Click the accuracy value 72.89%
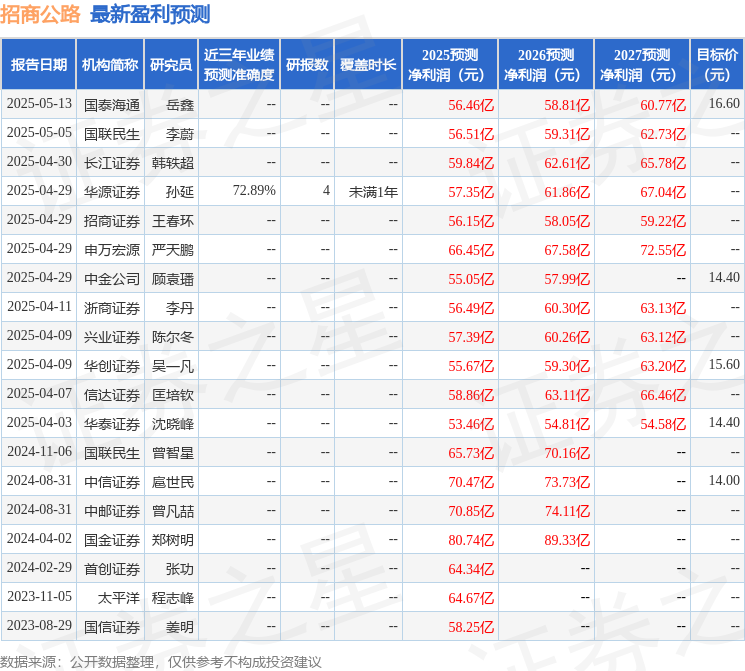Viewport: 745px width, 671px height. tap(254, 191)
